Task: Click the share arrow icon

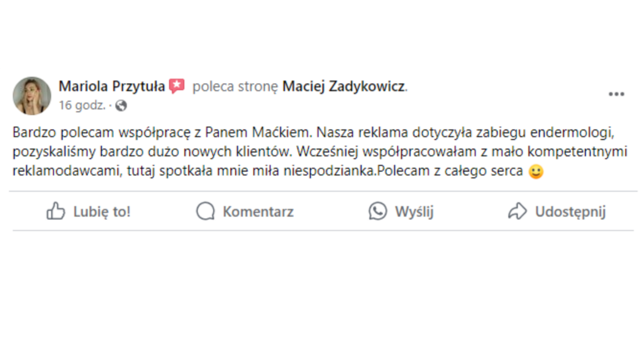Action: (517, 212)
